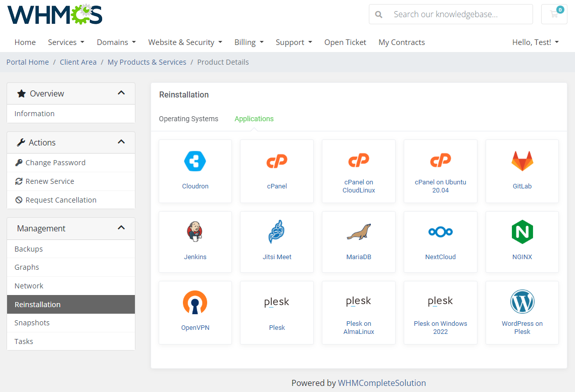Open the Services menu dropdown
575x392 pixels.
[x=66, y=42]
